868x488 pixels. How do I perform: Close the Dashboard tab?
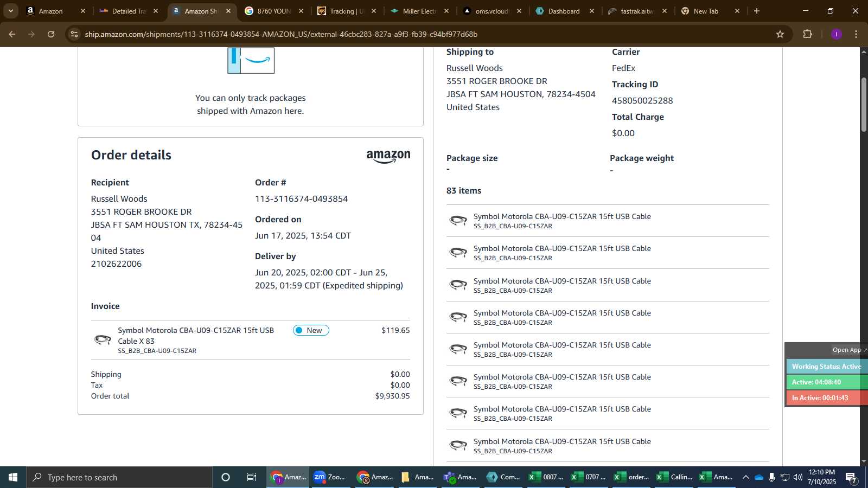(592, 11)
